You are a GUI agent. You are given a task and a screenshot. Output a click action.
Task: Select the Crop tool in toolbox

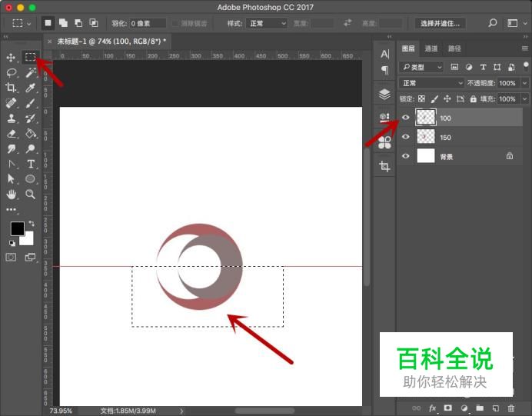click(11, 88)
